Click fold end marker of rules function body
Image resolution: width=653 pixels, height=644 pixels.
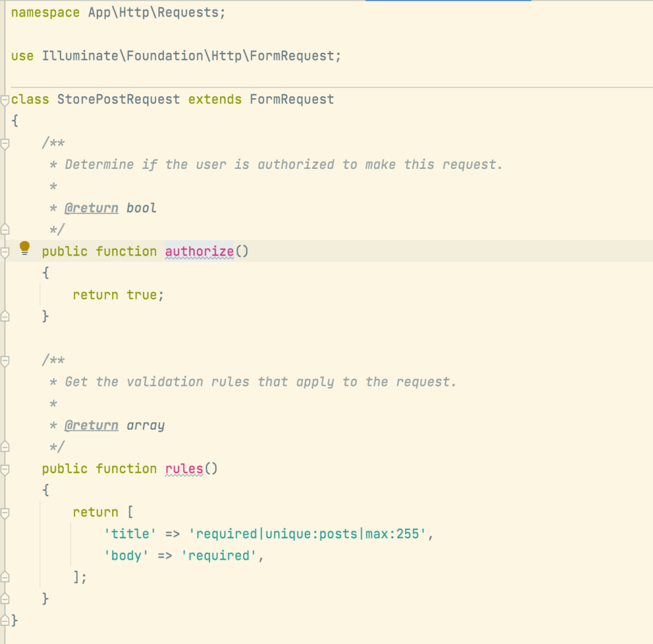click(4, 599)
